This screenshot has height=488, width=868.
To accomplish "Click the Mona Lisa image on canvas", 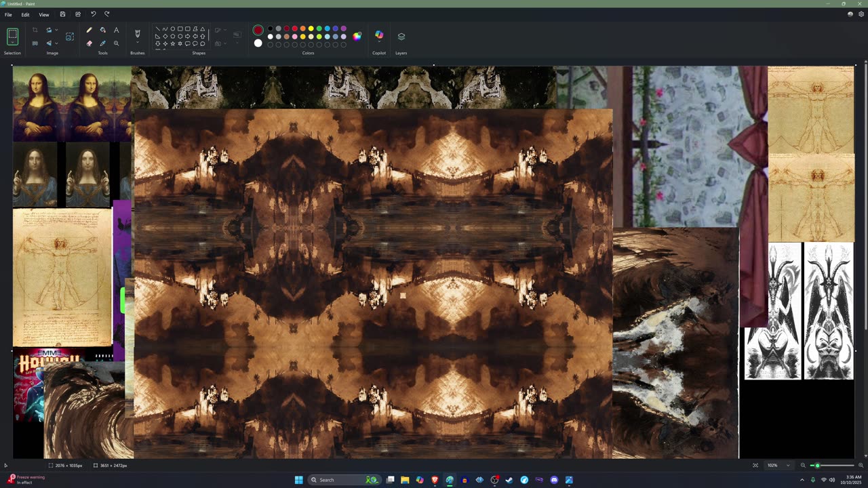I will 72,104.
